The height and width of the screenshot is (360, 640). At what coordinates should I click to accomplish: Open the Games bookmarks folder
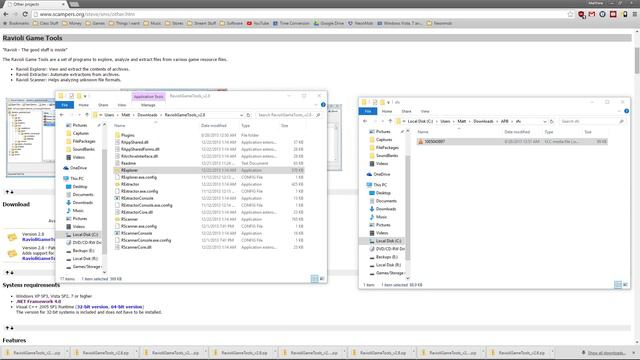point(96,23)
